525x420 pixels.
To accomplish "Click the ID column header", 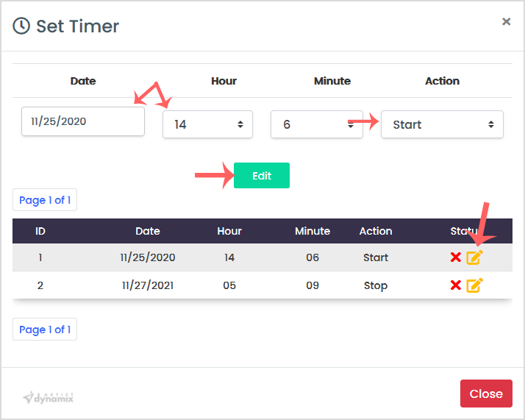I will (40, 231).
